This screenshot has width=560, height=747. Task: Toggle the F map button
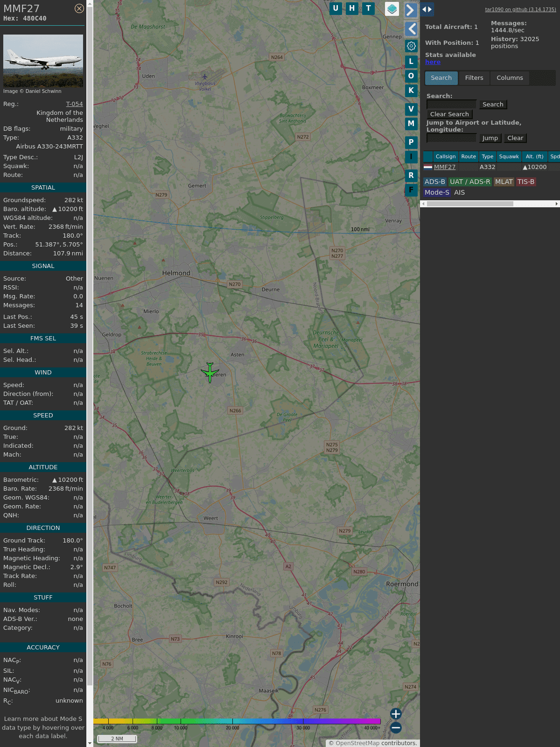tap(411, 190)
